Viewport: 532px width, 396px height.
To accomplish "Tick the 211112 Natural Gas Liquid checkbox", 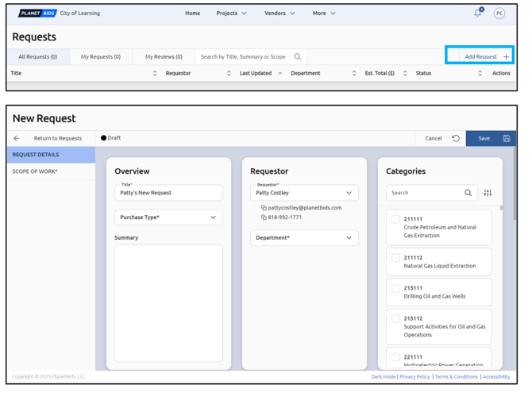I will (x=395, y=258).
